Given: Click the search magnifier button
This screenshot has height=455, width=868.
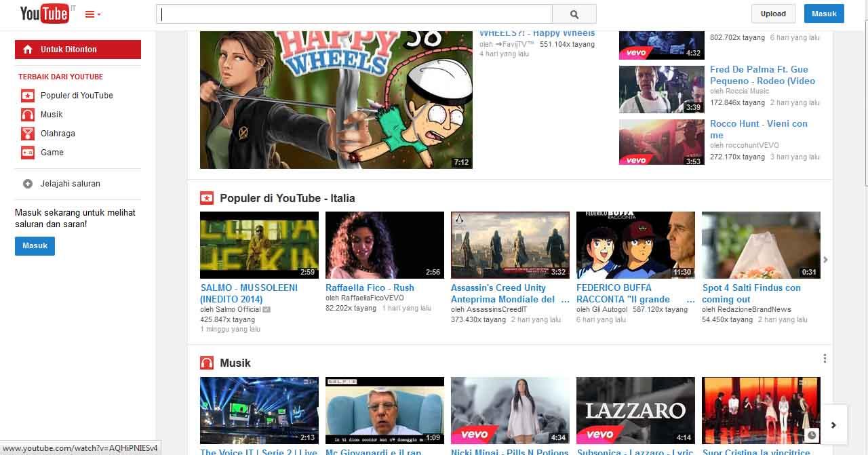Looking at the screenshot, I should point(574,14).
